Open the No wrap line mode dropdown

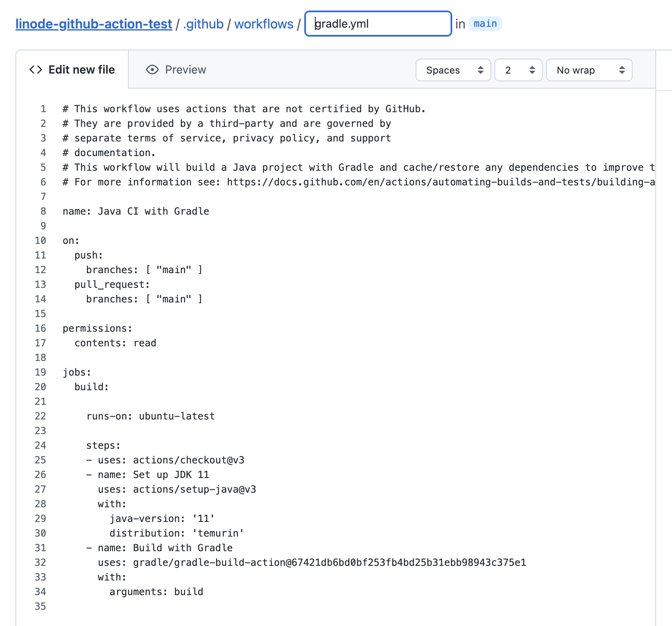point(589,70)
